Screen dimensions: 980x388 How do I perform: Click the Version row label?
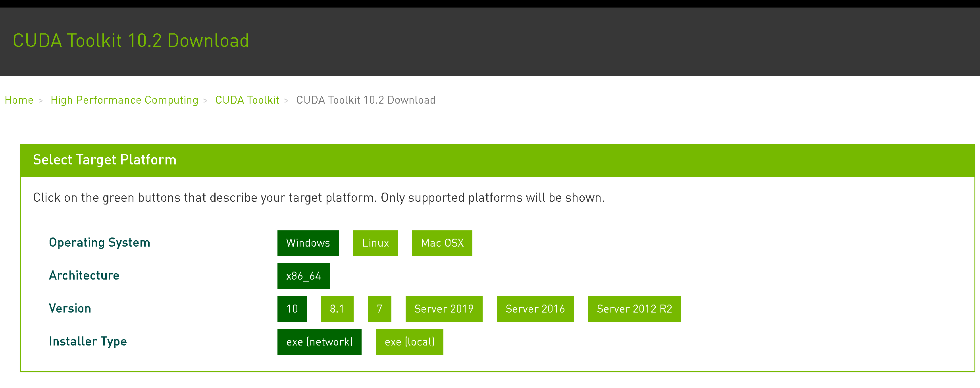[x=70, y=309]
